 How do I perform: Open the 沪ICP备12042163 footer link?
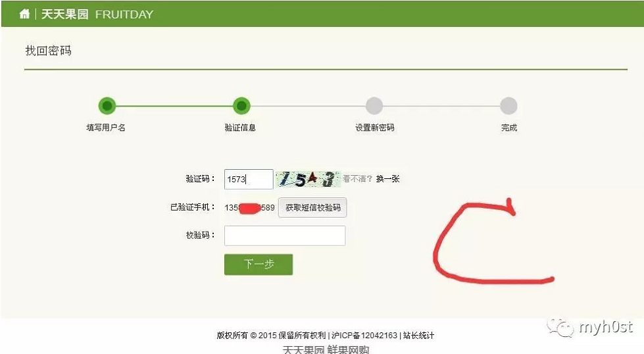[364, 335]
